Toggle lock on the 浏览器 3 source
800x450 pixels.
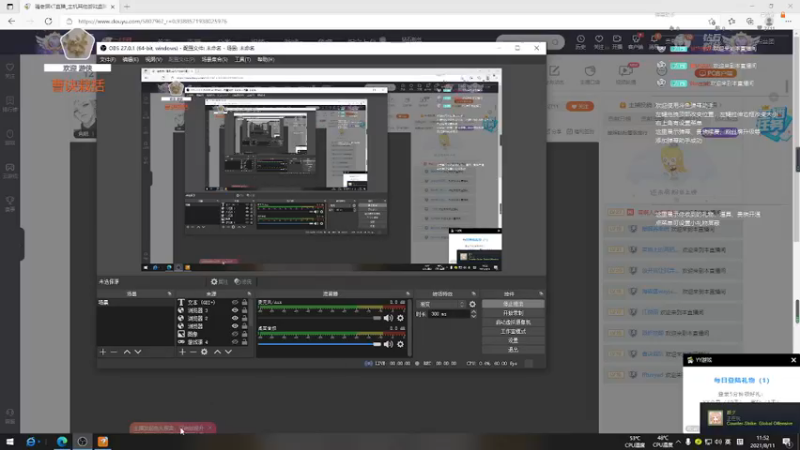tap(244, 310)
